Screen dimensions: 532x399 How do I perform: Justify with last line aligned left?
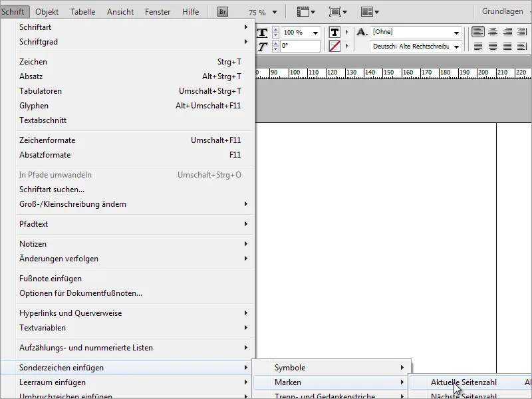coord(477,46)
